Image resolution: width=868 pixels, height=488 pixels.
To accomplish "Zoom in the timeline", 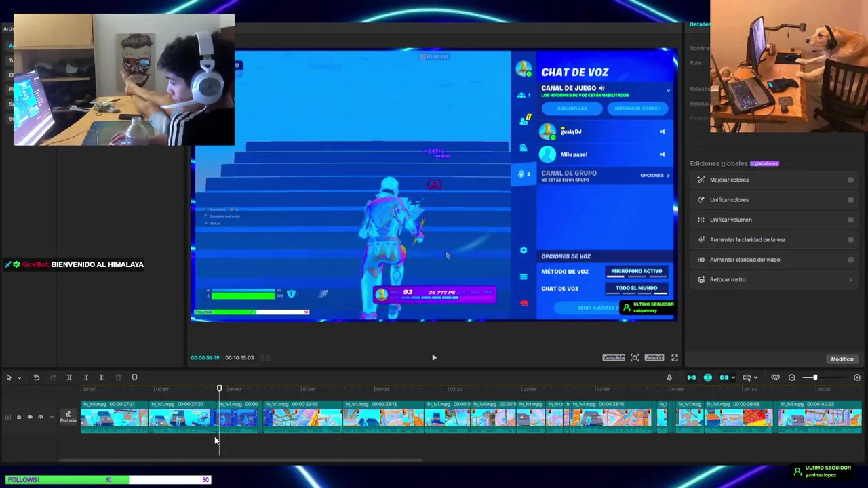I will [x=857, y=378].
